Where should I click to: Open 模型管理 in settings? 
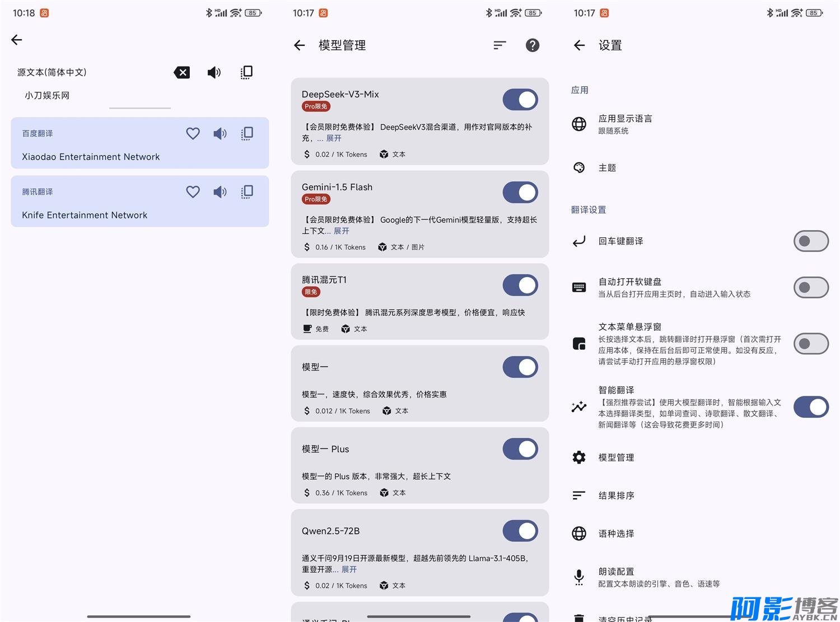coord(699,457)
